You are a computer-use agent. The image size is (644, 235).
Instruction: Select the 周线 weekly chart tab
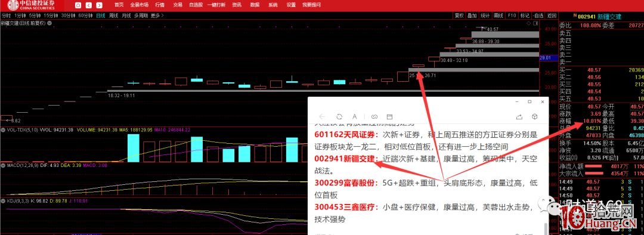tap(113, 16)
